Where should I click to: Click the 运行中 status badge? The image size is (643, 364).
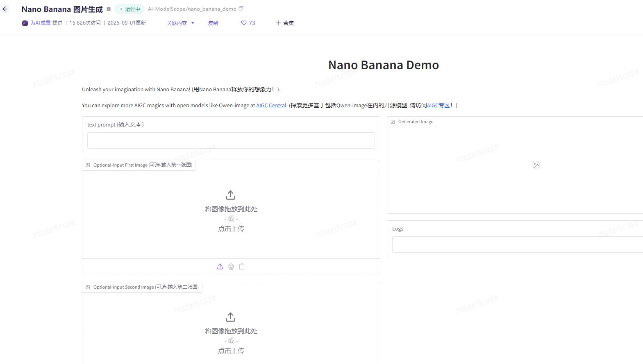tap(130, 9)
